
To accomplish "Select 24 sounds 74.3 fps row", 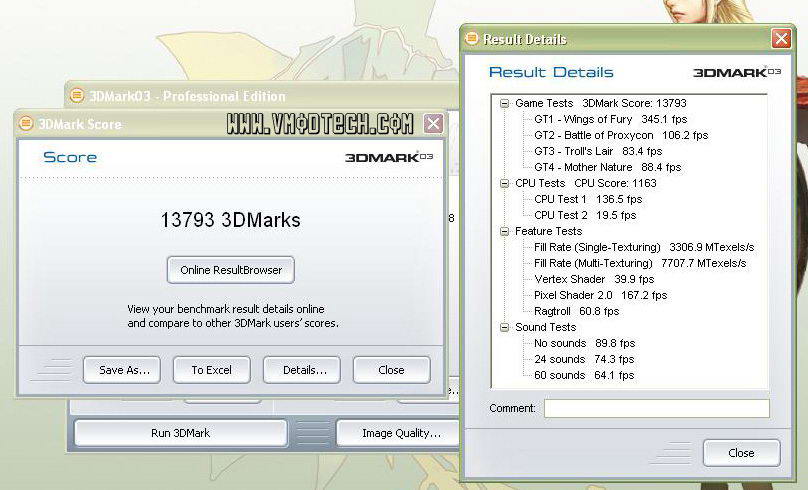I will (584, 359).
